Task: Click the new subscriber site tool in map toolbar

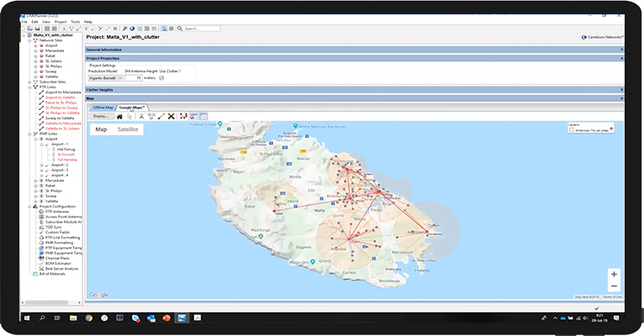Action: click(x=151, y=117)
